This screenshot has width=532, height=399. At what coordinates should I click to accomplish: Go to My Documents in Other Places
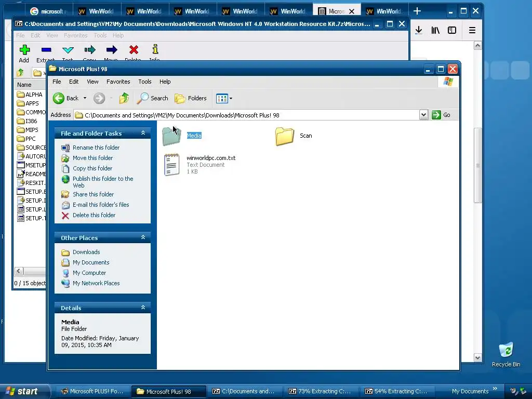pyautogui.click(x=91, y=262)
